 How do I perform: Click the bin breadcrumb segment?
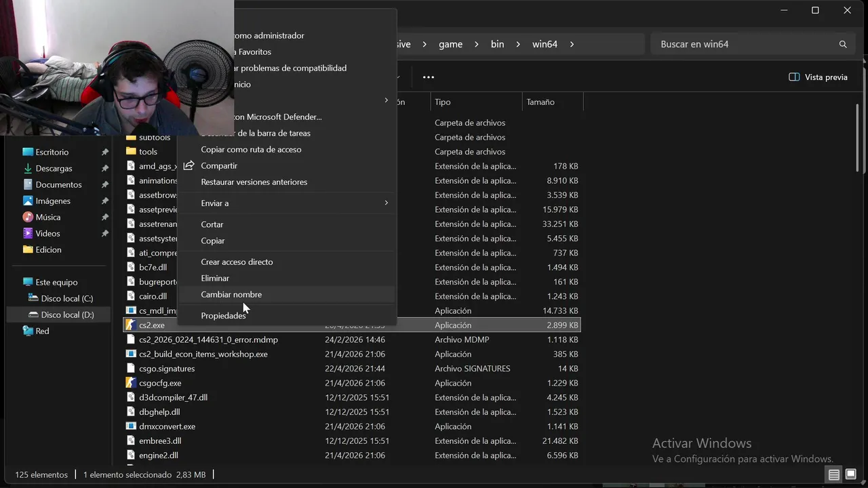pos(497,44)
